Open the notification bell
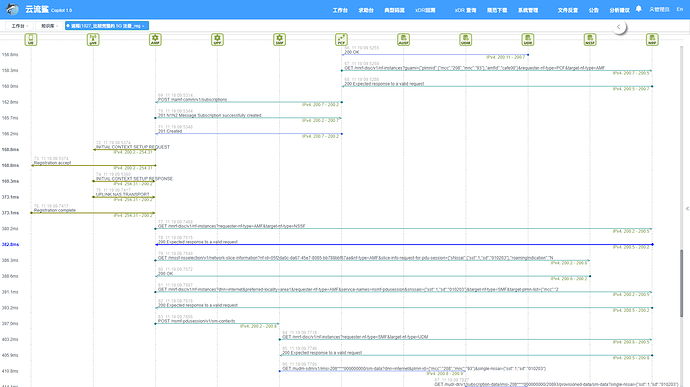Screen dimensions: 690x387 pyautogui.click(x=639, y=9)
